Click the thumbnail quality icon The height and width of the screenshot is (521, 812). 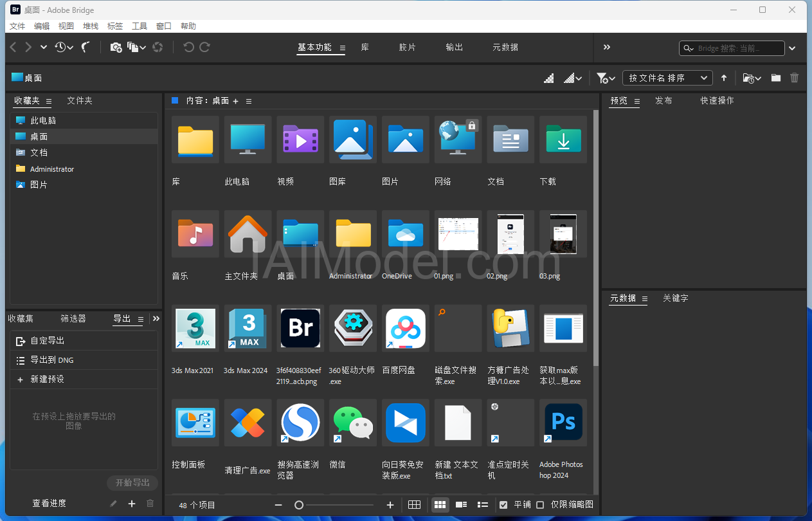(x=549, y=78)
